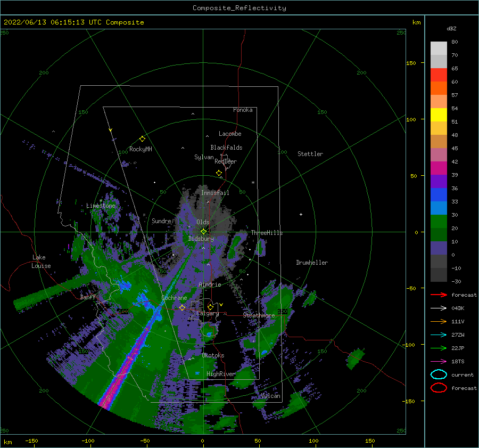Pick the magenta 42 dBZ swatch
479x448 pixels.
[x=439, y=168]
